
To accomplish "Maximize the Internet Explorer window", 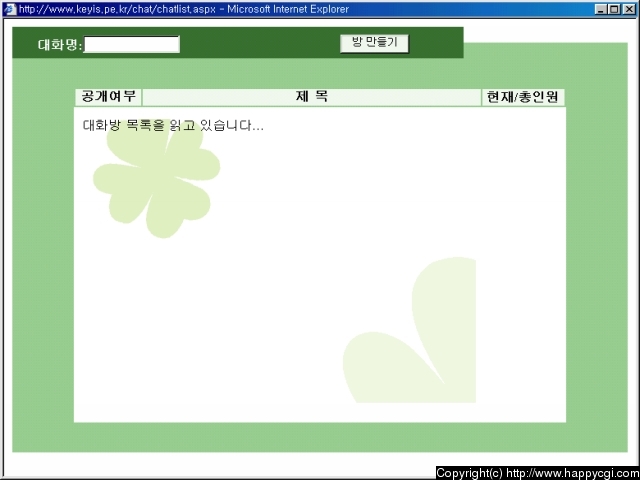I will (x=614, y=9).
